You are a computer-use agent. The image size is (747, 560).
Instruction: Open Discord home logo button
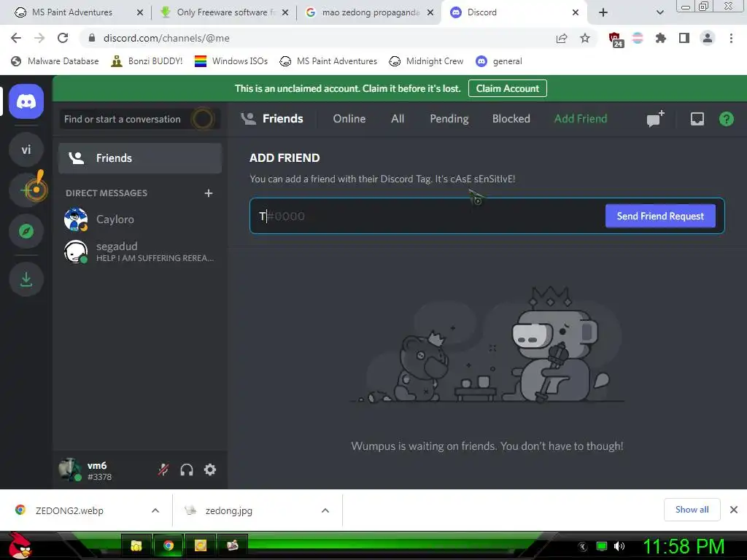pyautogui.click(x=26, y=101)
